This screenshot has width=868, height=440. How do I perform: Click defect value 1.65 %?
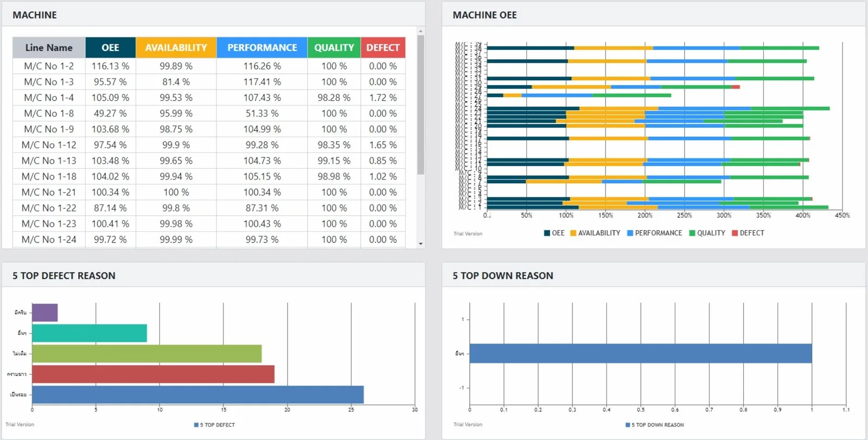tap(382, 145)
